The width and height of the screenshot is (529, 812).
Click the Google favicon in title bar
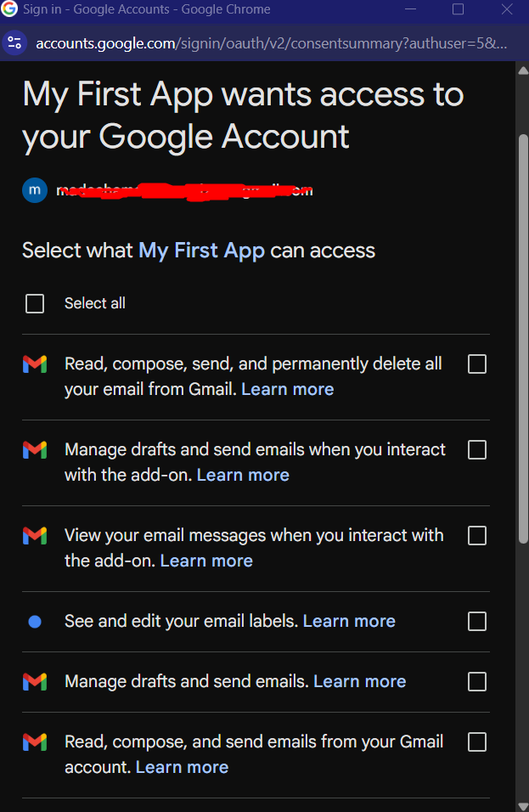(x=10, y=9)
